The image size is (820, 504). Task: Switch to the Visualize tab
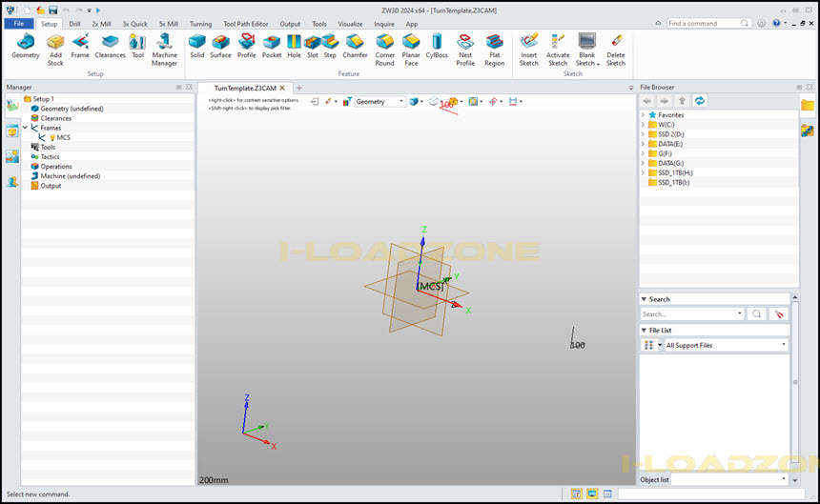[350, 24]
